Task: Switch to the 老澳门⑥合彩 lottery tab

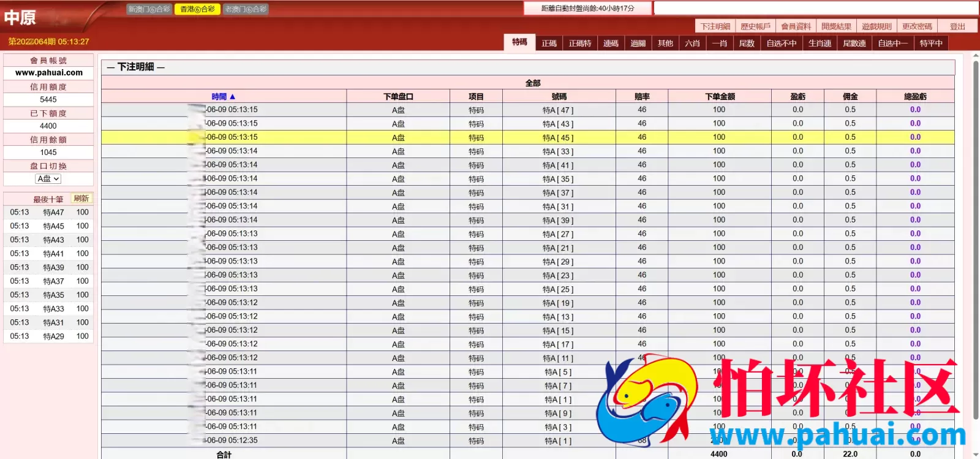Action: [246, 9]
